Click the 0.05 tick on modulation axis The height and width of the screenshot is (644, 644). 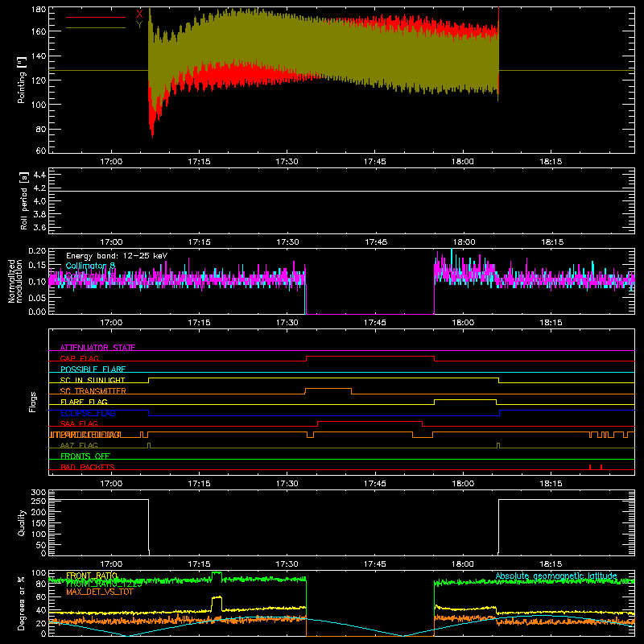pos(37,297)
